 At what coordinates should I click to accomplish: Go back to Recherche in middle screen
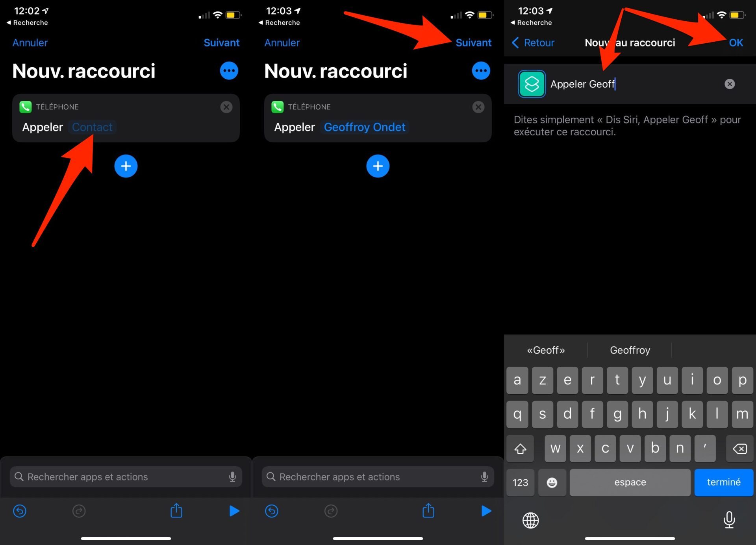pos(279,22)
